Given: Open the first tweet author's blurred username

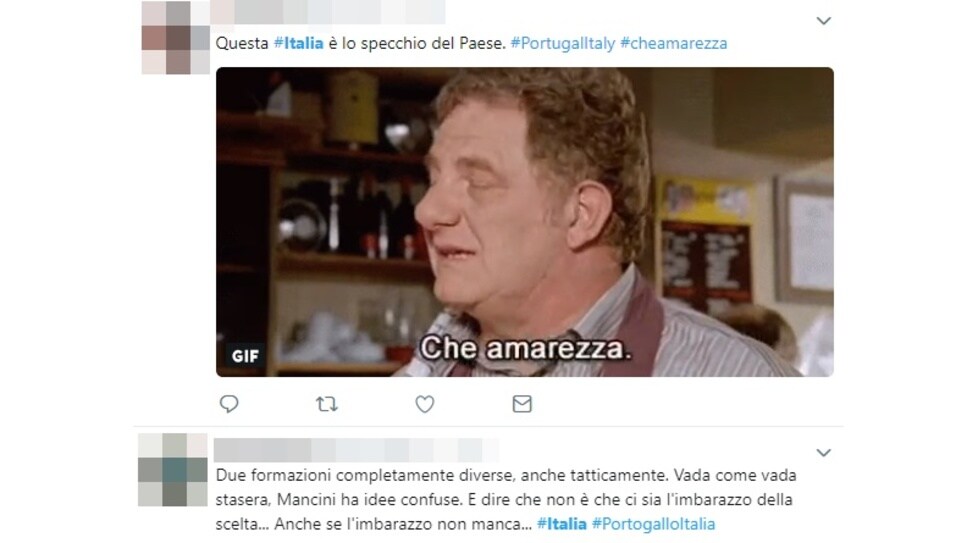Looking at the screenshot, I should click(328, 11).
